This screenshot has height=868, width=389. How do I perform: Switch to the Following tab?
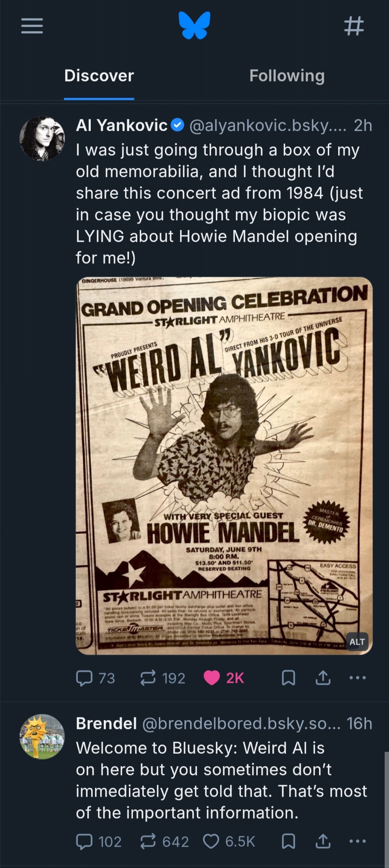(x=287, y=76)
